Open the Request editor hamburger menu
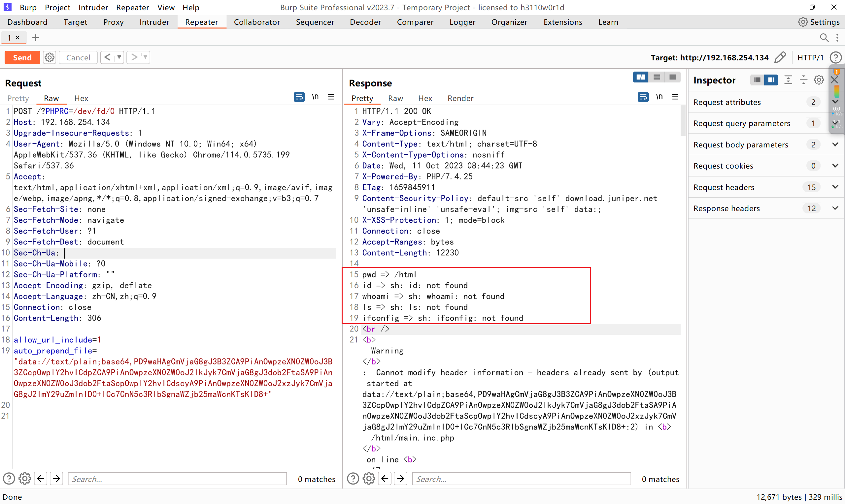This screenshot has width=845, height=504. 331,97
